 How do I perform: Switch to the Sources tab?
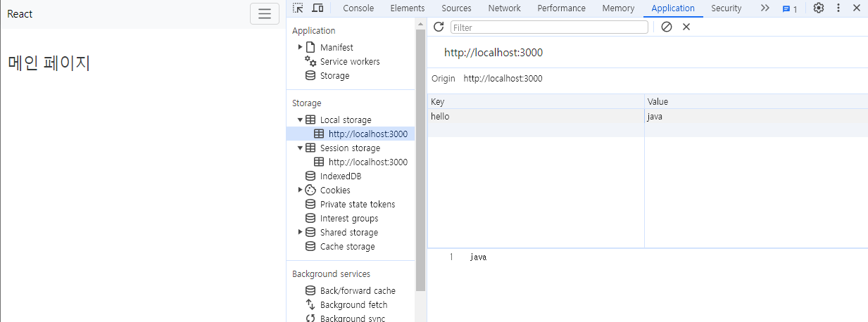456,8
